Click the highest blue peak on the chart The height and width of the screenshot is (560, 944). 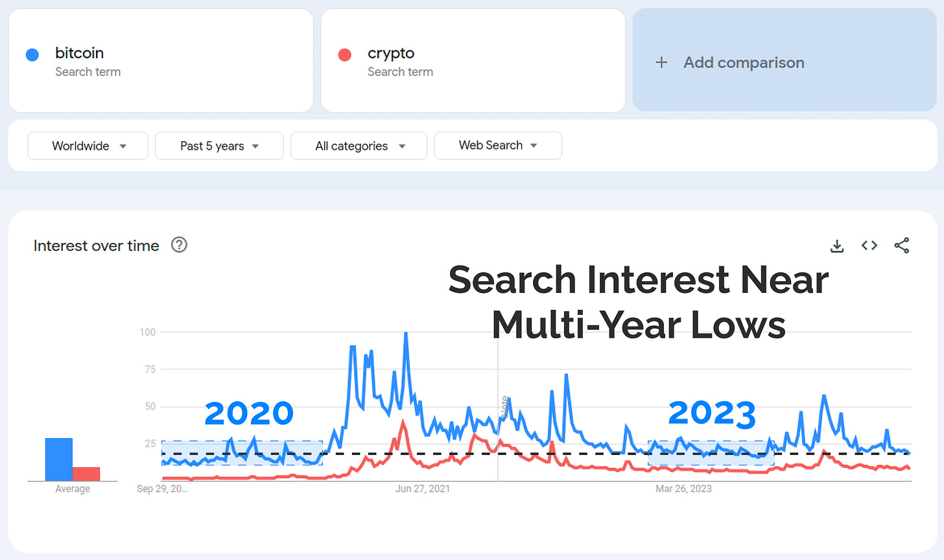[x=405, y=332]
